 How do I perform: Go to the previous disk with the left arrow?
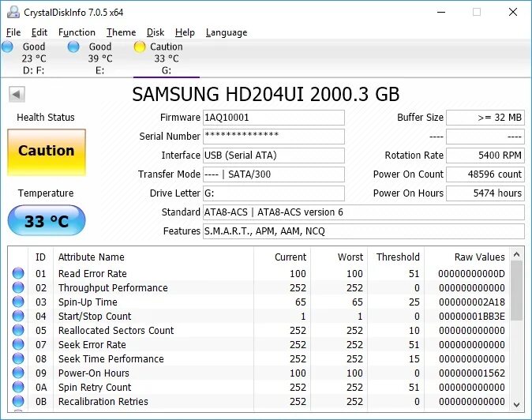(17, 94)
